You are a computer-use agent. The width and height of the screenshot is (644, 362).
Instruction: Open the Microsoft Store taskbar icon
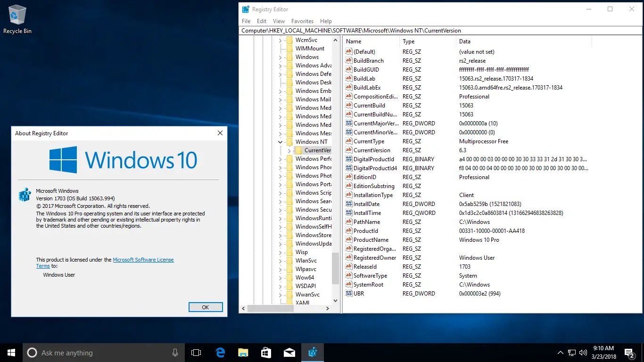[266, 353]
